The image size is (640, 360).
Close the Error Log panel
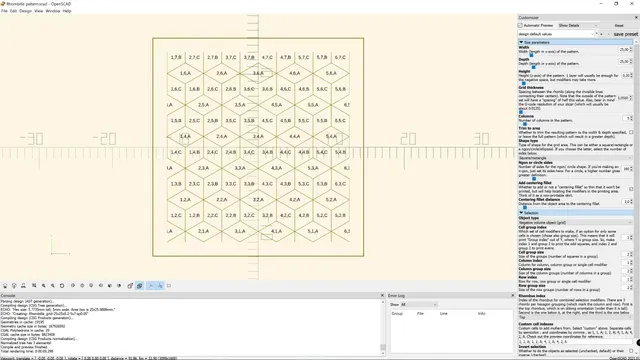pyautogui.click(x=513, y=295)
